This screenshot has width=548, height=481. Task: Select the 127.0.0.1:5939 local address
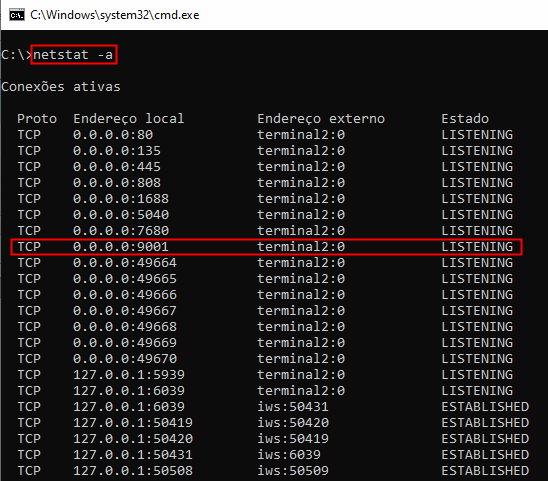click(x=129, y=375)
